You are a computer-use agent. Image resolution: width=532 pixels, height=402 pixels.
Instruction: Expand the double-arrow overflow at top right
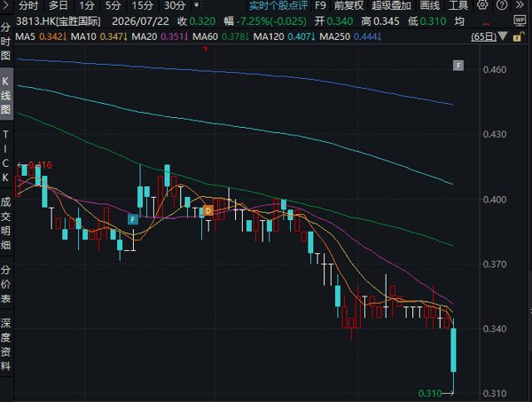coord(520,5)
